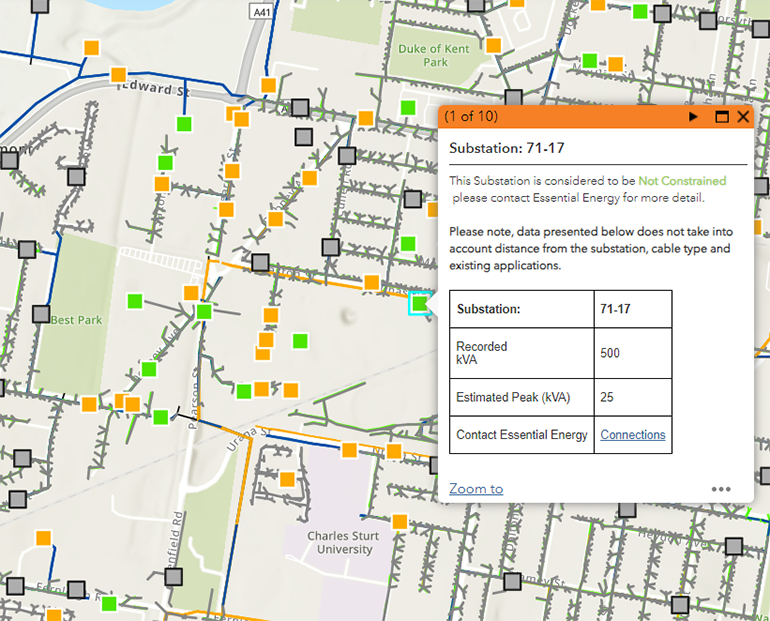This screenshot has height=621, width=770.
Task: Close the Substation 71-17 popup
Action: (743, 117)
